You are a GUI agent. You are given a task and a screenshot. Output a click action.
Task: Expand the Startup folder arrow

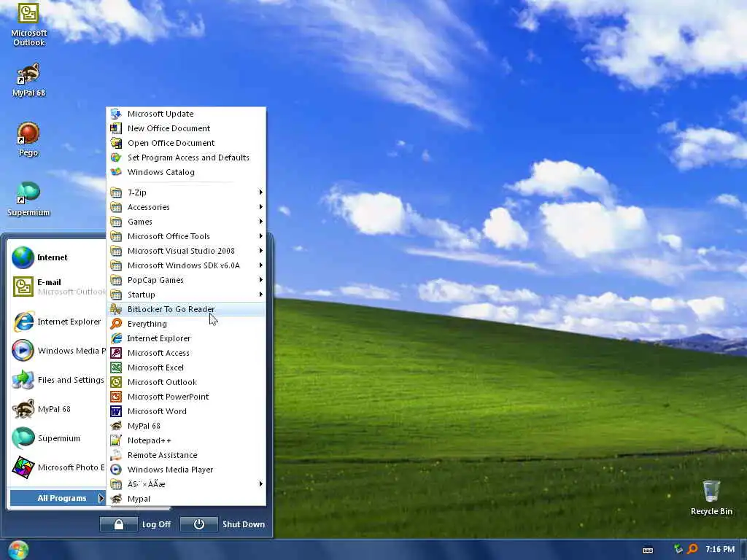pos(260,295)
